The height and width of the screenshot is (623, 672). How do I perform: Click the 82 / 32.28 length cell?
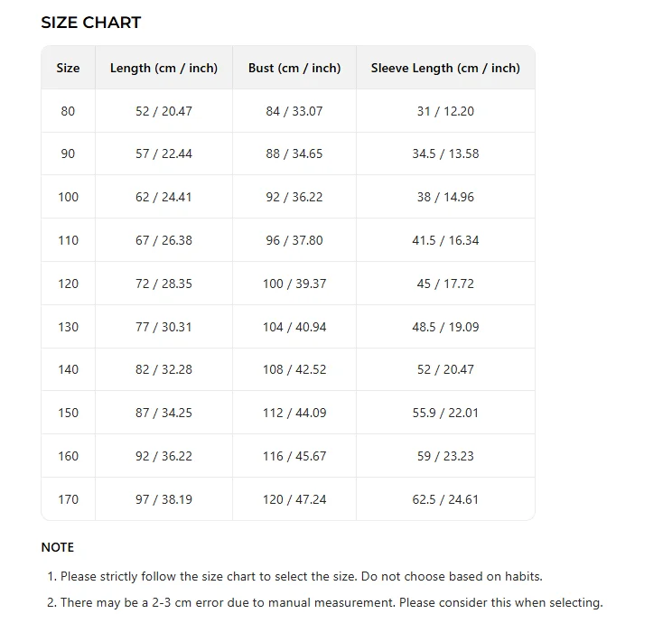pyautogui.click(x=163, y=369)
